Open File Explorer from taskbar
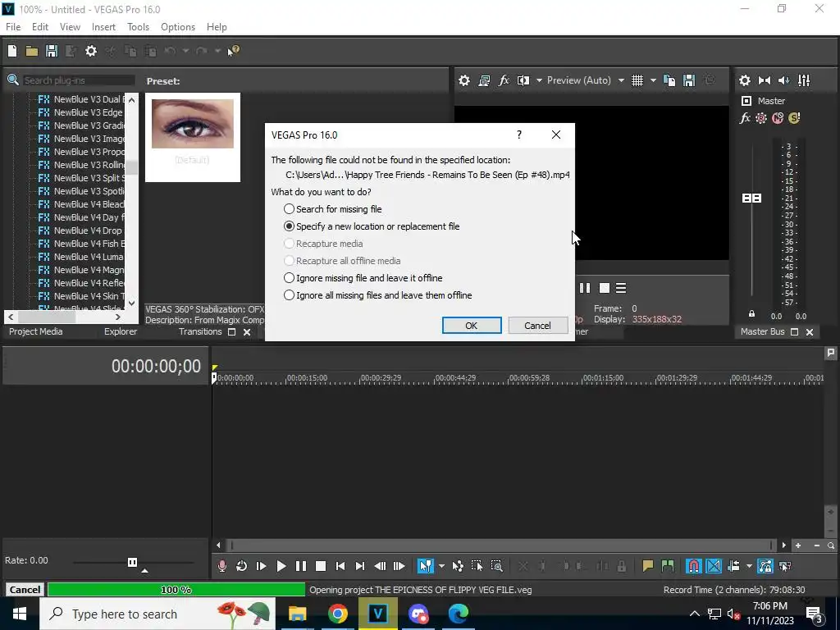The width and height of the screenshot is (840, 630). click(x=297, y=614)
